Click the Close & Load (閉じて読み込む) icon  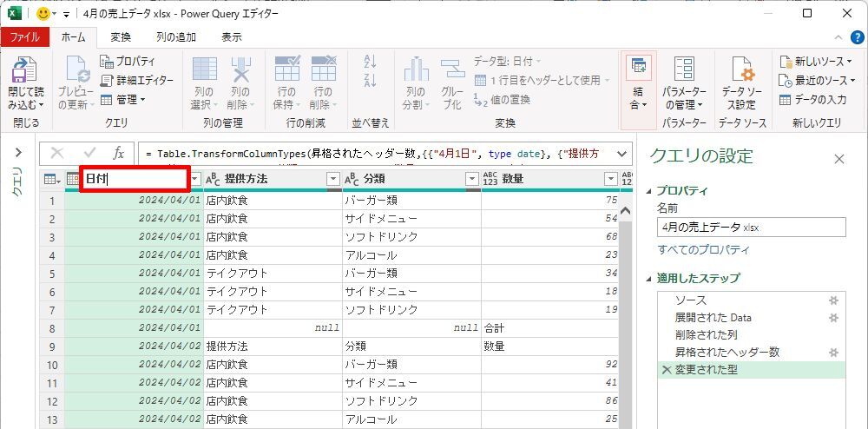[x=25, y=71]
